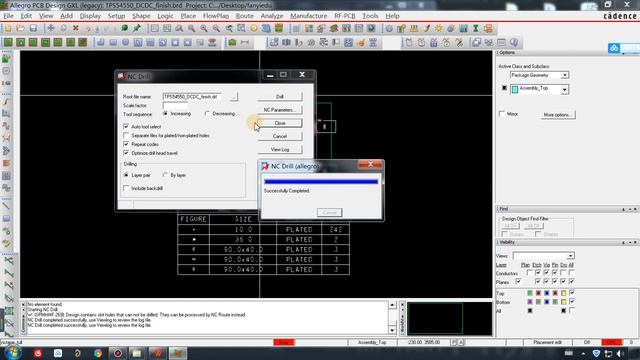
Task: Click Cancel button in NC Drill dialog
Action: 280,136
